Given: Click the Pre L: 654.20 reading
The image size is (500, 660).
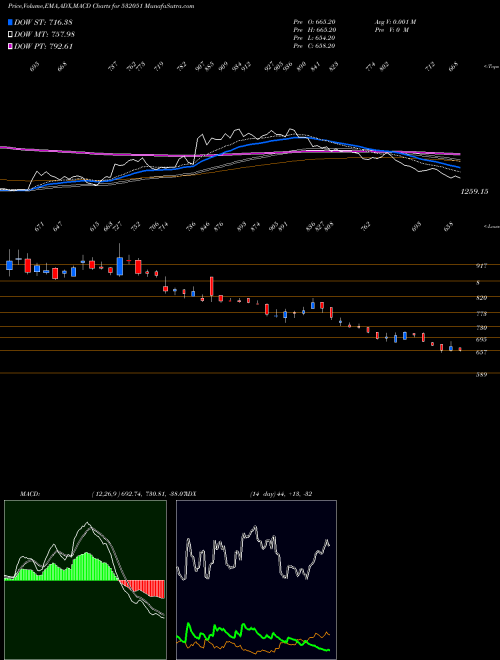Looking at the screenshot, I should (x=314, y=38).
